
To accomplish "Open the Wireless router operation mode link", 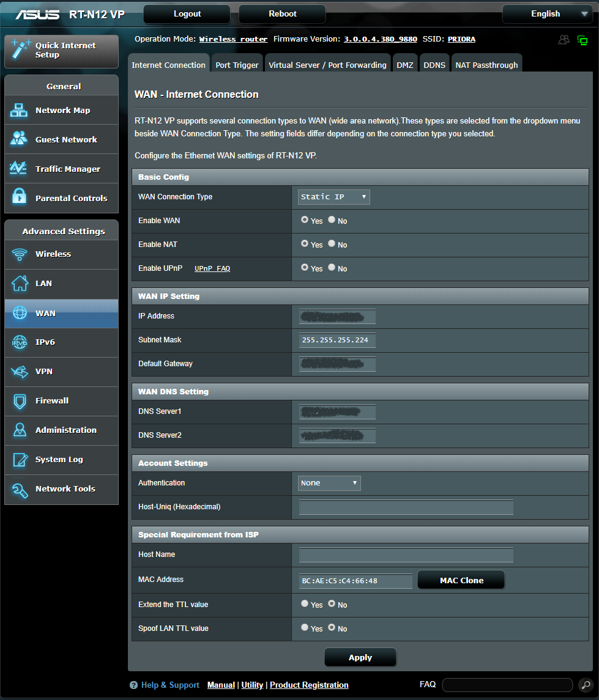I will point(233,39).
